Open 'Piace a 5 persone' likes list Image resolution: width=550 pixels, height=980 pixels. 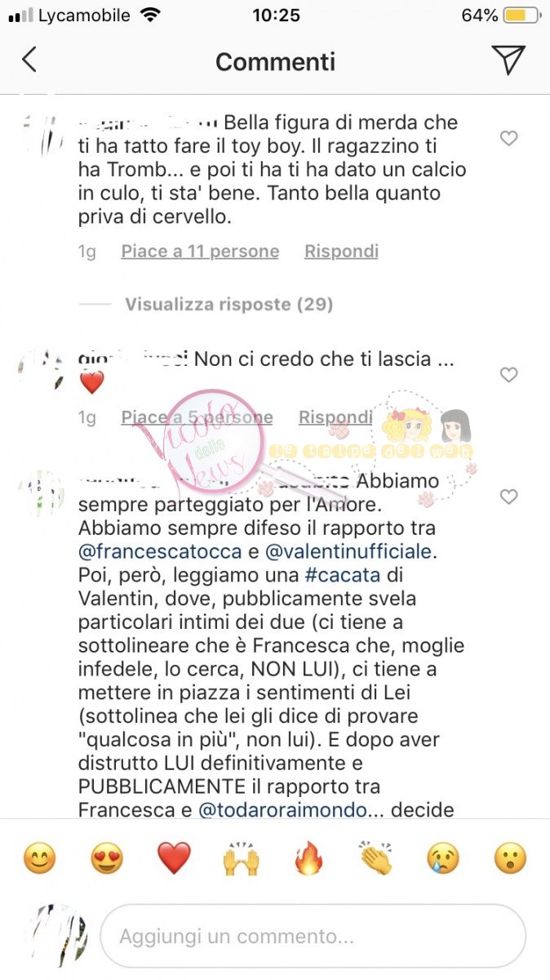pos(197,417)
